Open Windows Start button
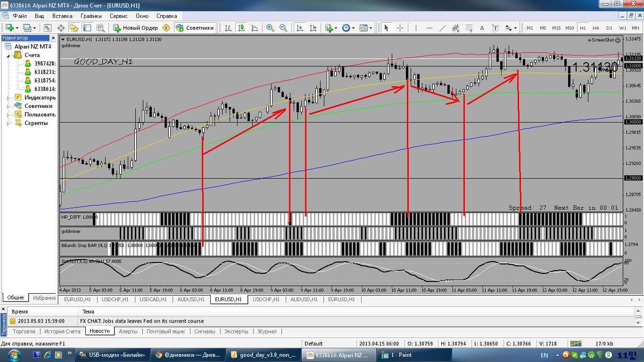Image resolution: width=644 pixels, height=362 pixels. tap(14, 354)
